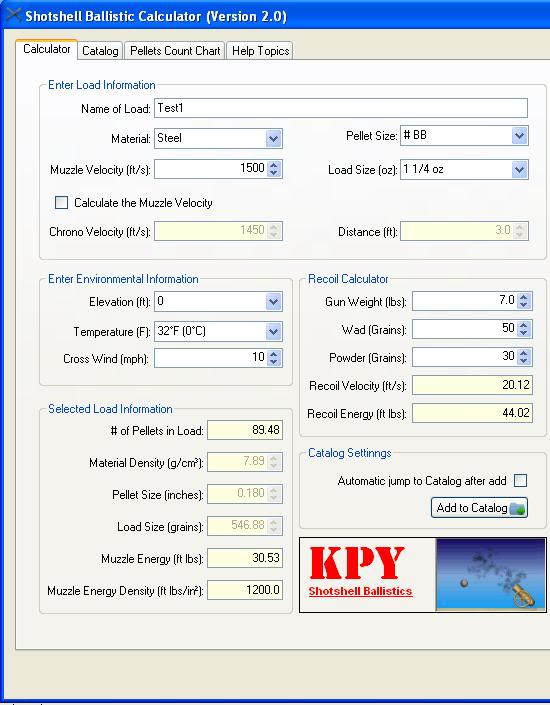Select the Recoil Velocity value 20.12
The image size is (550, 705).
pos(473,385)
